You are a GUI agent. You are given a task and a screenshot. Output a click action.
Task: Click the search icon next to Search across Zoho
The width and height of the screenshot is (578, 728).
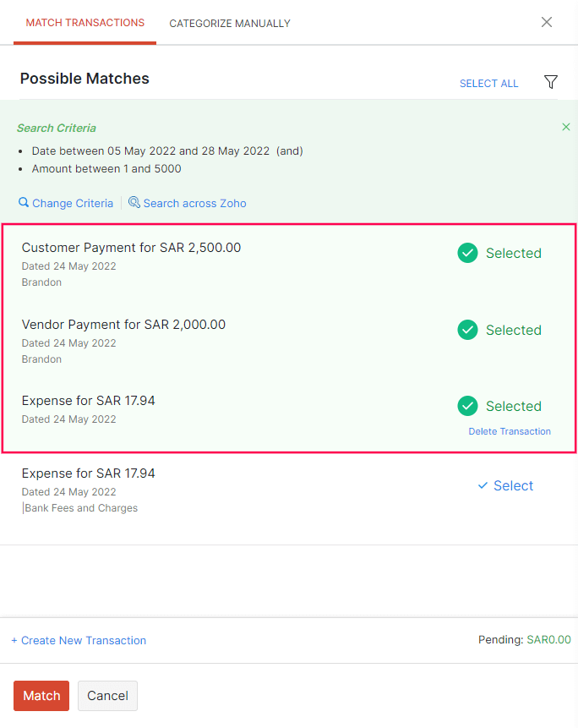click(134, 203)
